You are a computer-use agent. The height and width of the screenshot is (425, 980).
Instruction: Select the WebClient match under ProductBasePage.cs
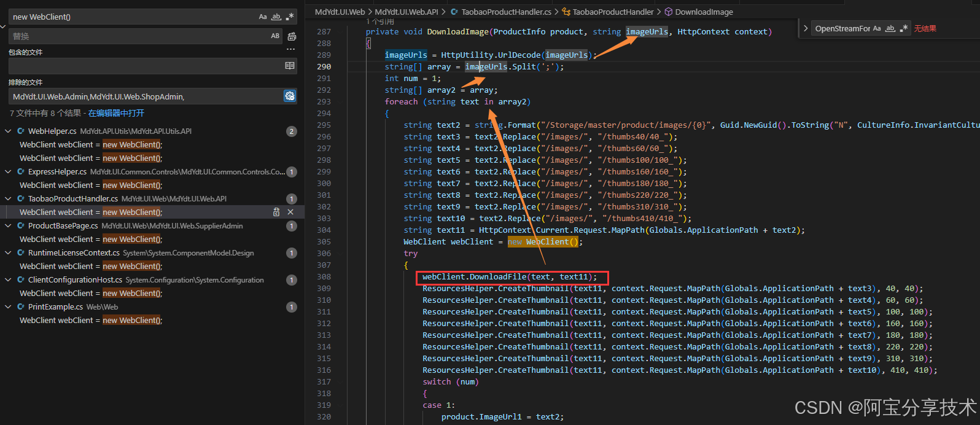click(x=151, y=239)
